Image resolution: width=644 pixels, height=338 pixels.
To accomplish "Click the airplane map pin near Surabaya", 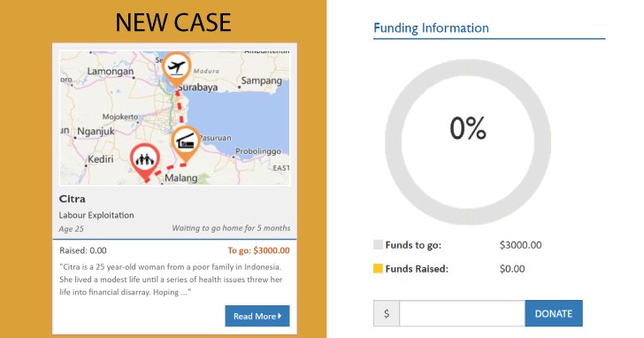I will coord(177,68).
